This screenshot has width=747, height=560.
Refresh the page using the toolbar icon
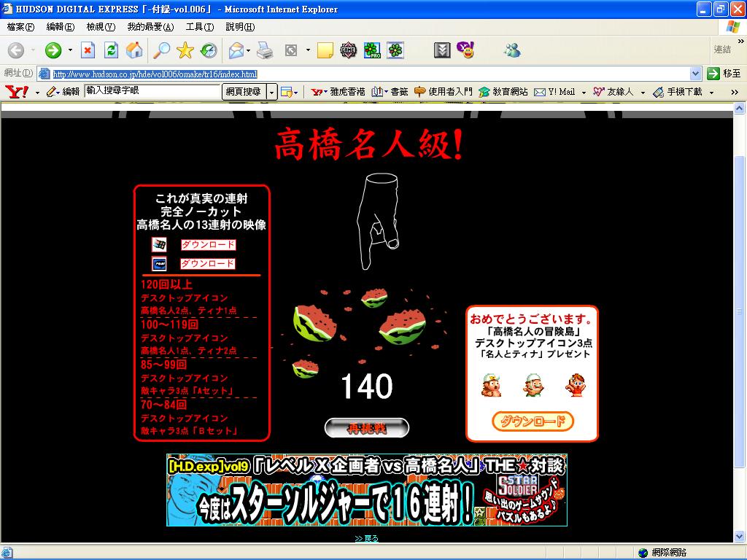click(x=111, y=50)
